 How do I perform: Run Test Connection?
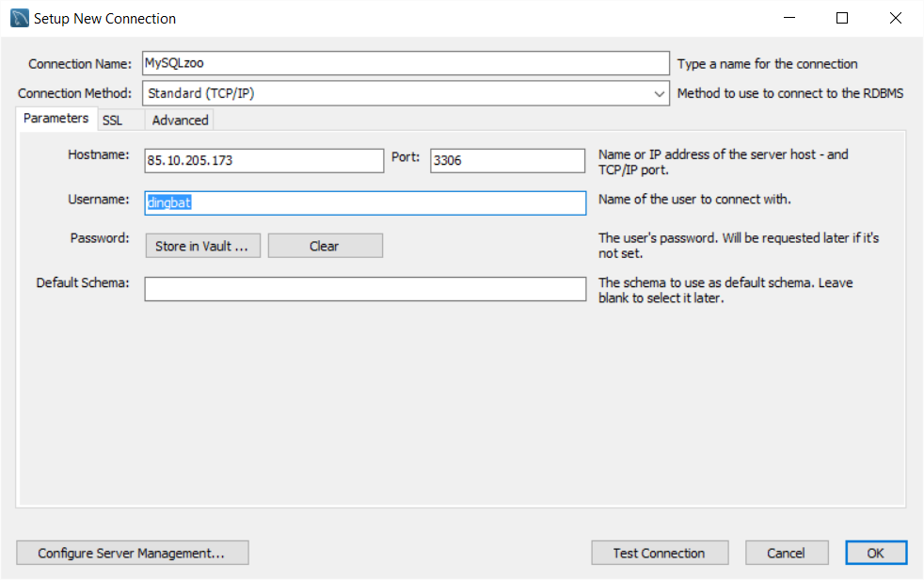[x=660, y=553]
